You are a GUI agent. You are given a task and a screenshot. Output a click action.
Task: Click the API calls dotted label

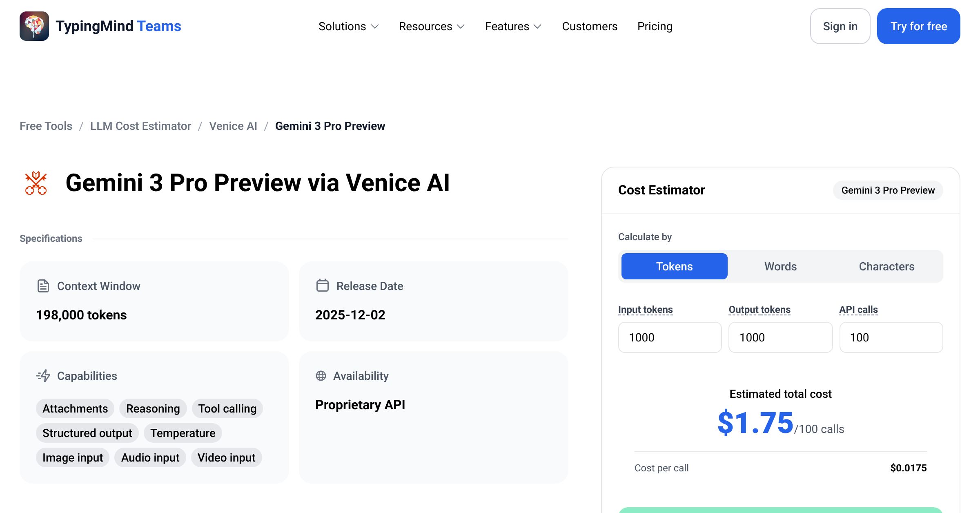tap(858, 310)
